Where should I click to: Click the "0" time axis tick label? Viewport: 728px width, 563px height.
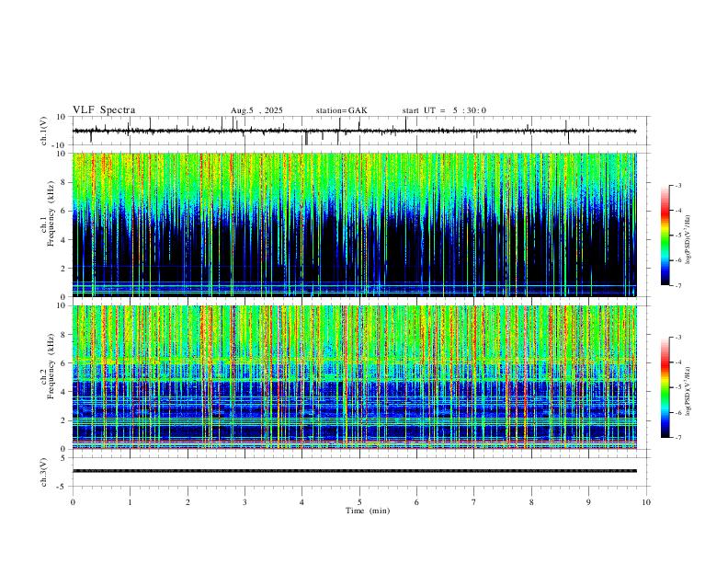(x=73, y=502)
